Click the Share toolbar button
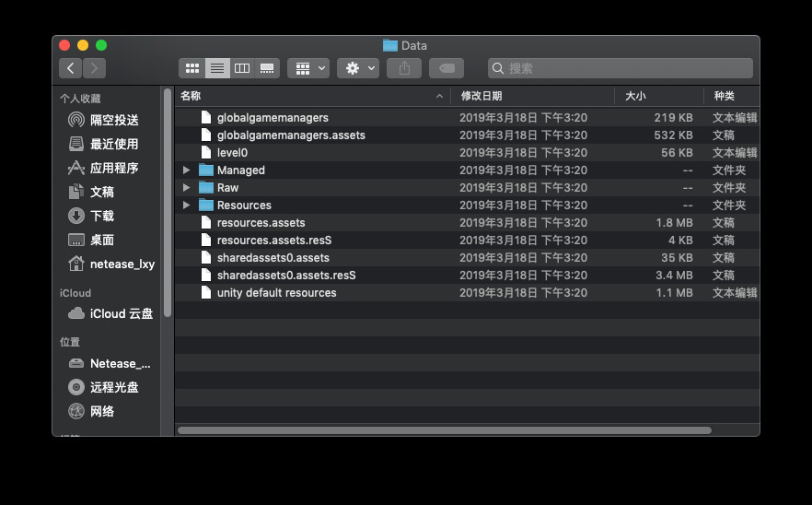This screenshot has height=505, width=812. [404, 68]
